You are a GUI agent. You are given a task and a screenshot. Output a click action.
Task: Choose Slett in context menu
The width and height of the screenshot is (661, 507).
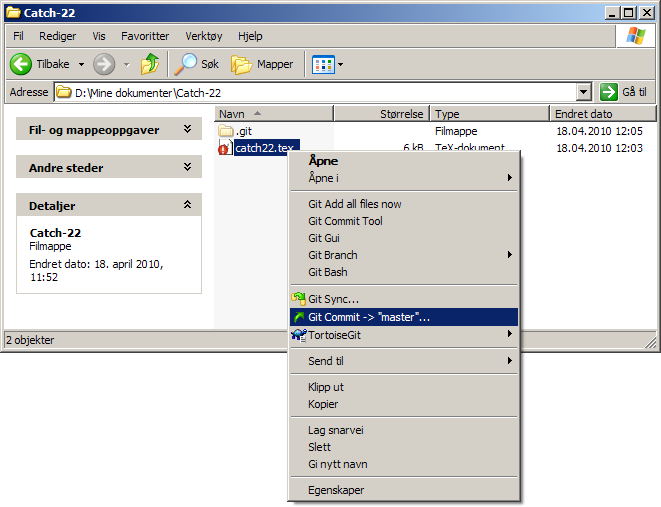(x=403, y=447)
